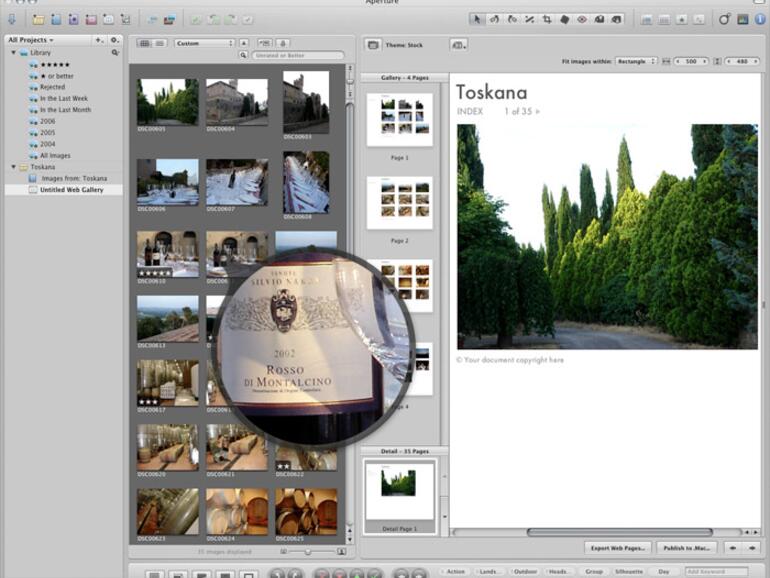Toggle sort direction arrow button

coord(244,43)
